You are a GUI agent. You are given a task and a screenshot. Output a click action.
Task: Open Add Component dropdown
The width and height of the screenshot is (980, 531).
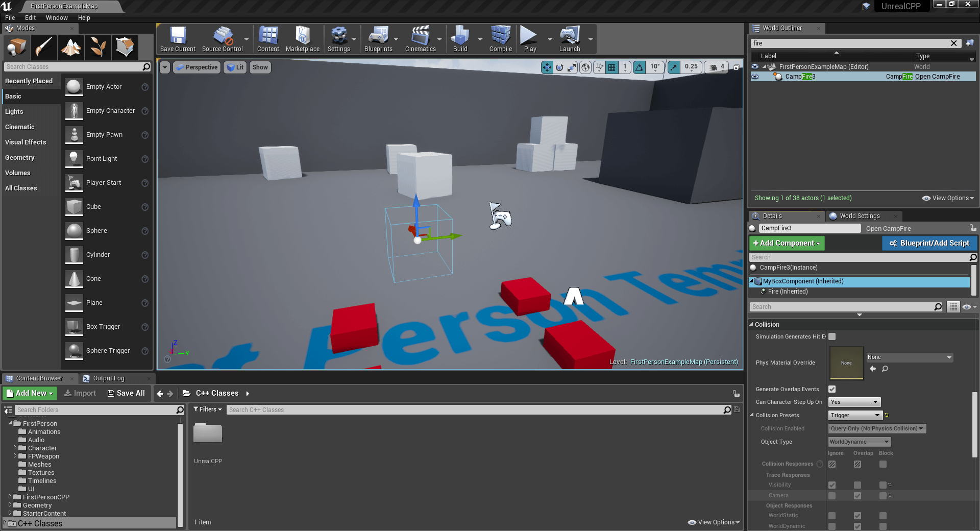(x=787, y=243)
